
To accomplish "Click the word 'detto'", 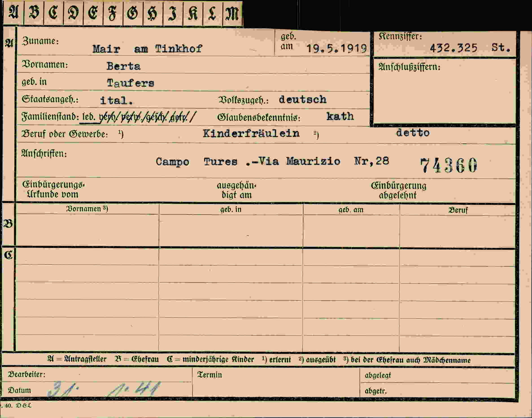I will tap(413, 133).
